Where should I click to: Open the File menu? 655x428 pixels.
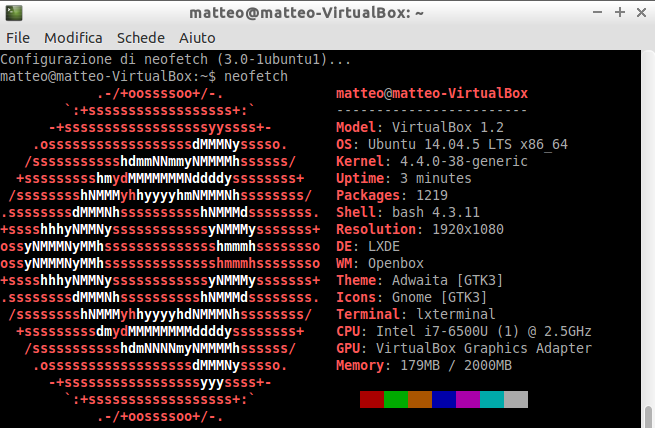coord(18,38)
